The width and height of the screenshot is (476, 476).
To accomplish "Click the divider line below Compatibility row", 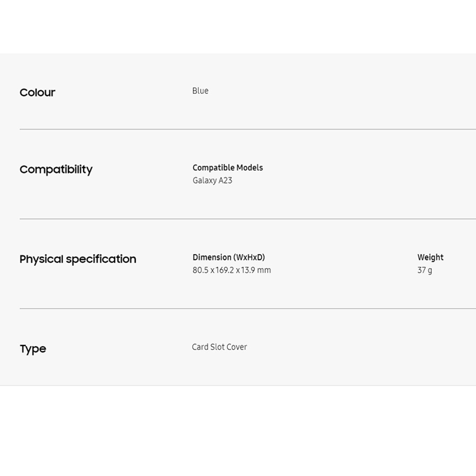I will pos(247,219).
